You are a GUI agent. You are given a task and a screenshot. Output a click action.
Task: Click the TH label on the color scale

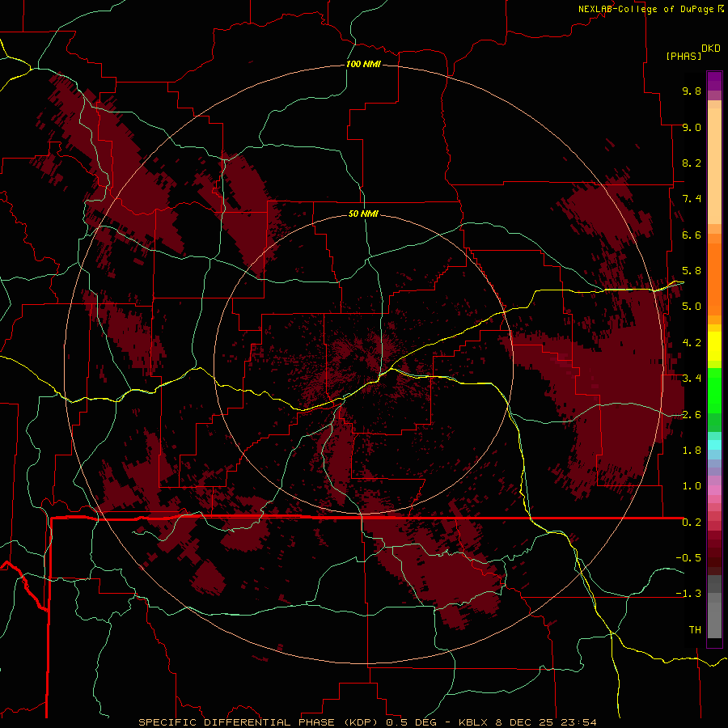click(x=695, y=630)
